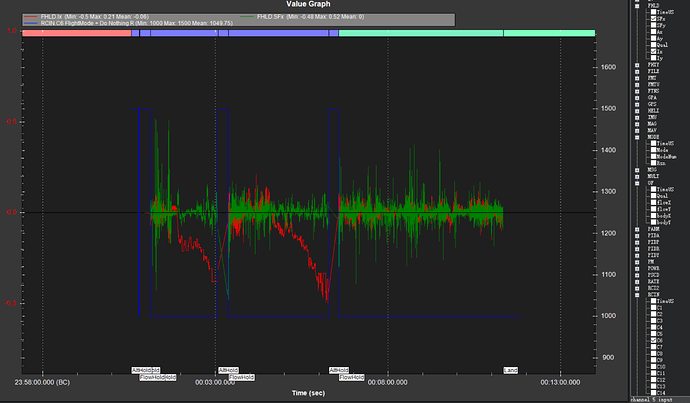The height and width of the screenshot is (403, 690).
Task: Click the Land mode marker on timeline
Action: click(x=510, y=370)
